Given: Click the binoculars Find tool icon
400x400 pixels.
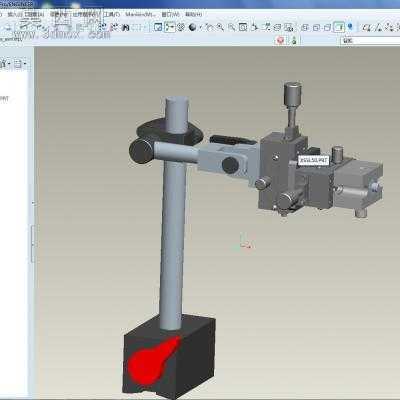Looking at the screenshot, I should [x=125, y=27].
